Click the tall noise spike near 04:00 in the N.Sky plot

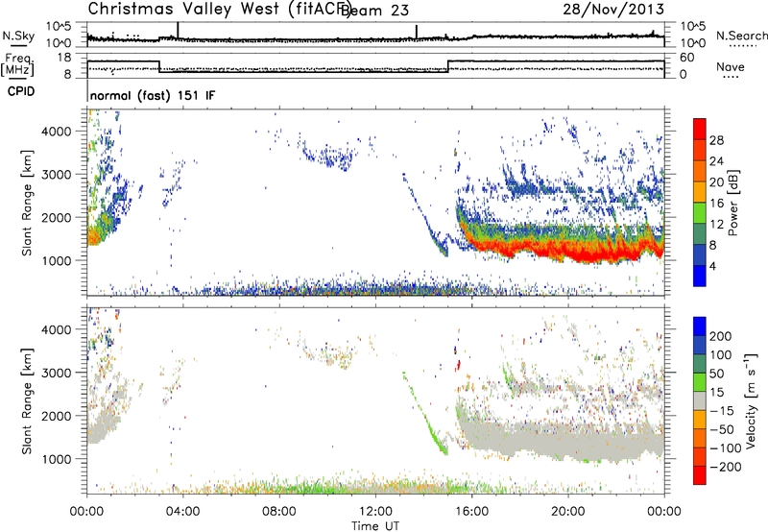tap(178, 30)
